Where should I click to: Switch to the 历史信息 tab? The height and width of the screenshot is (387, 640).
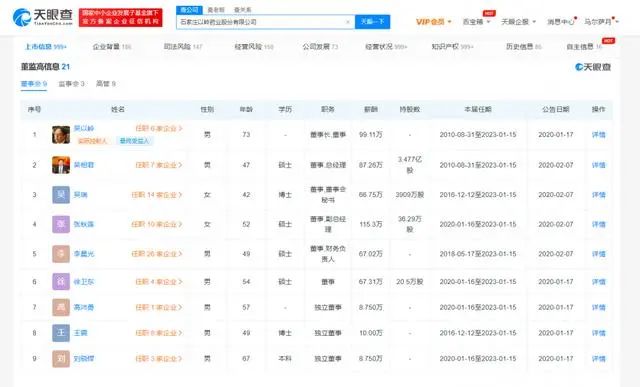tap(524, 47)
